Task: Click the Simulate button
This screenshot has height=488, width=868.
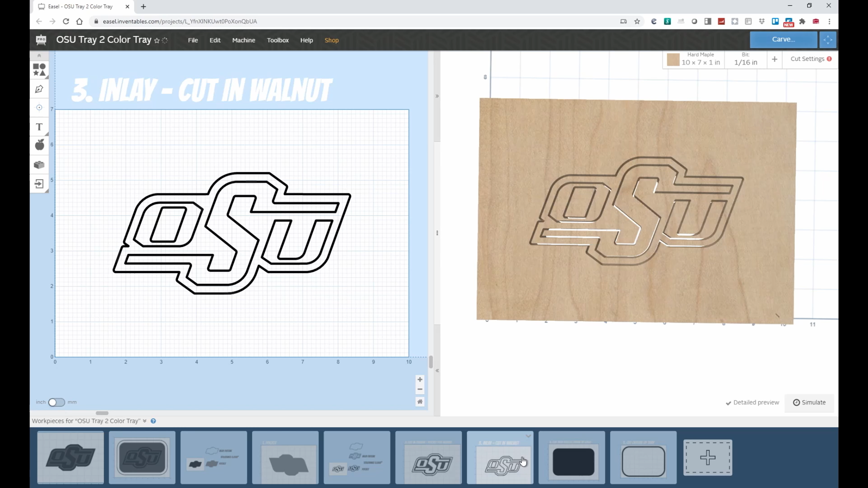Action: point(809,402)
